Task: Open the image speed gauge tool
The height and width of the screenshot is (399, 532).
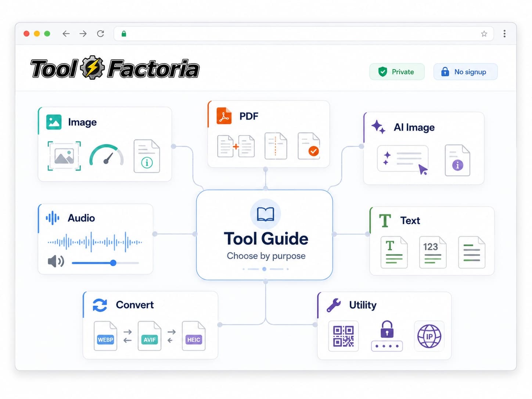Action: pyautogui.click(x=107, y=155)
